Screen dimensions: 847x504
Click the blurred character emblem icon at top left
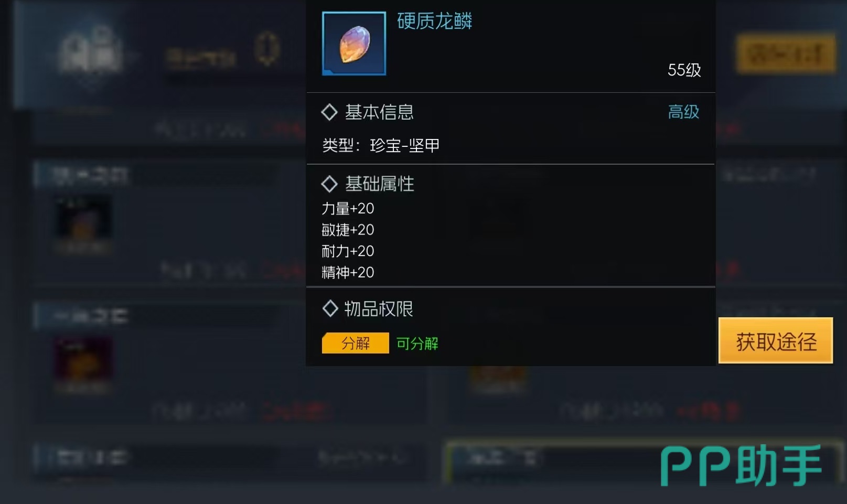pyautogui.click(x=90, y=50)
